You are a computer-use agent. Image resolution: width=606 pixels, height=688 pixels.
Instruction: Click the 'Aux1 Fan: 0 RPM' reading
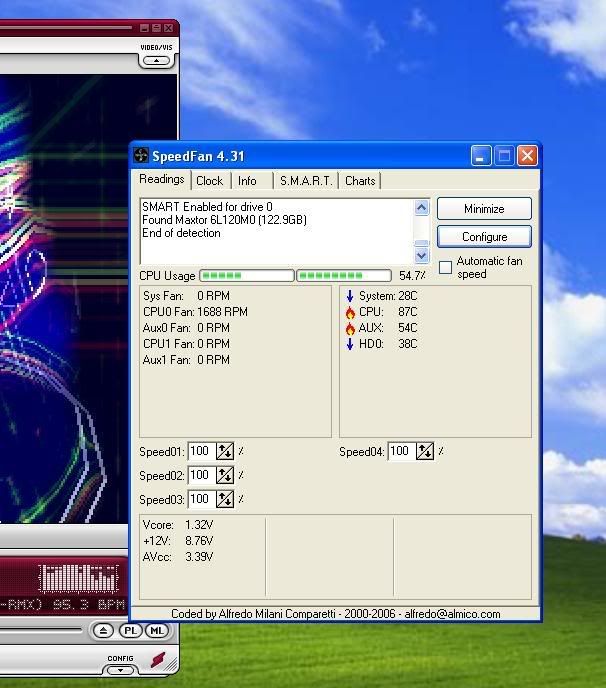[186, 360]
